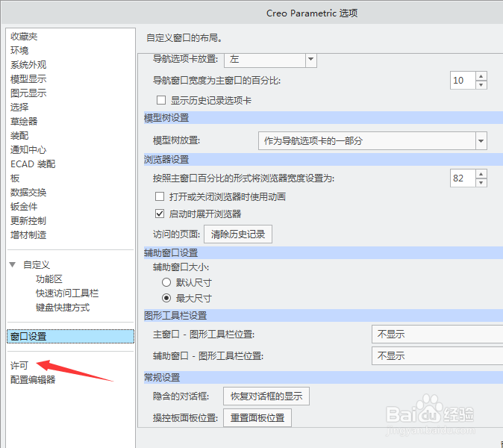Open 图元显示 options

[x=28, y=93]
